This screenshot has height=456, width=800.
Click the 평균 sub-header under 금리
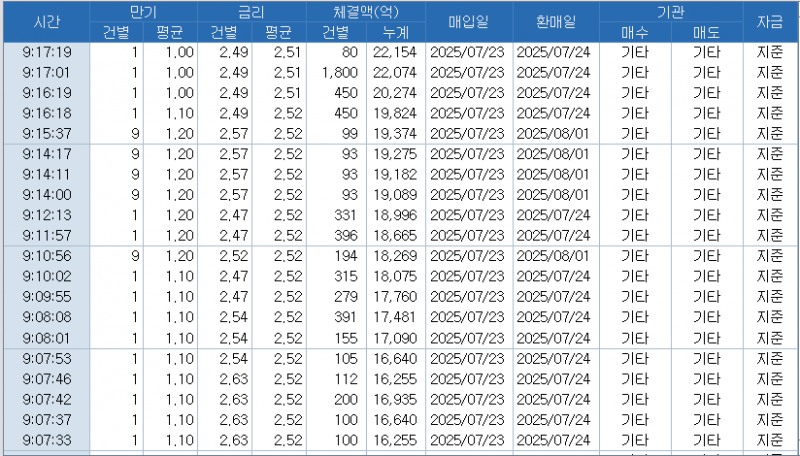pyautogui.click(x=278, y=32)
